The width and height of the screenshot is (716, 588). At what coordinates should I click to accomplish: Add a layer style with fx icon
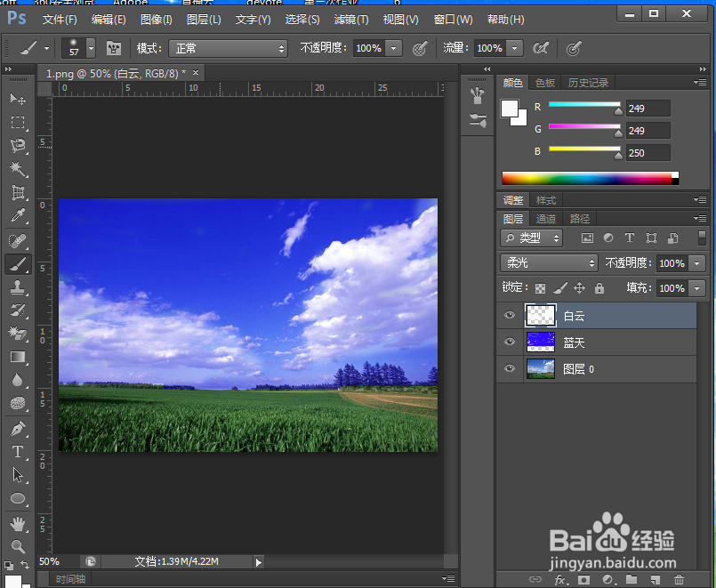tap(560, 579)
